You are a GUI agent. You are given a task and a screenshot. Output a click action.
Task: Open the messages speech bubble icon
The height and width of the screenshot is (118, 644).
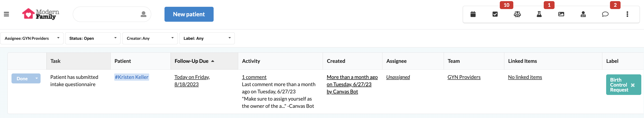click(x=605, y=14)
